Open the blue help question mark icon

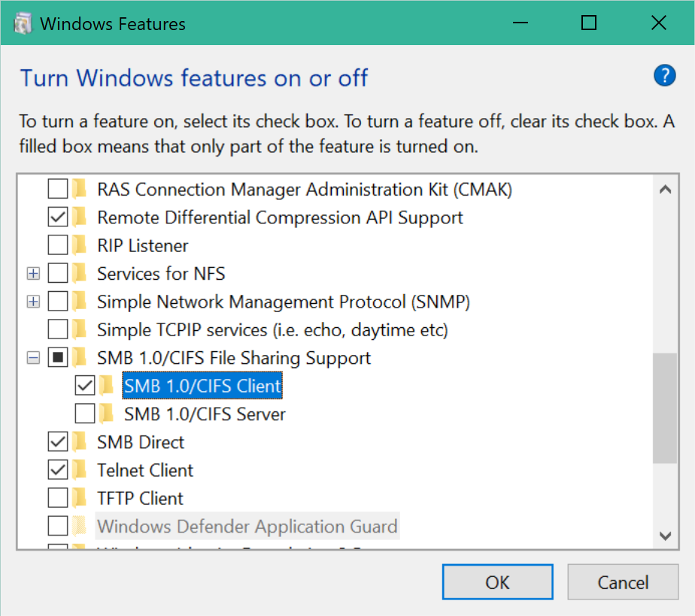[x=664, y=76]
